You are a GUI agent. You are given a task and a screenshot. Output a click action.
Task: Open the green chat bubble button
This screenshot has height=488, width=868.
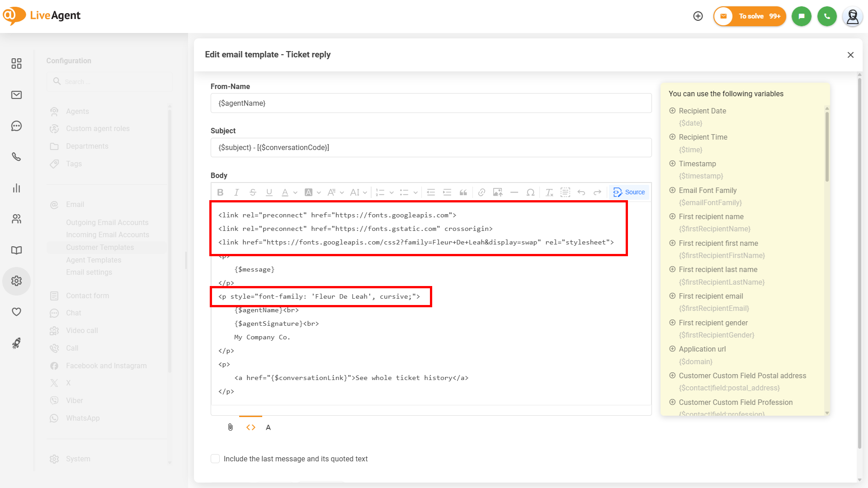(802, 16)
